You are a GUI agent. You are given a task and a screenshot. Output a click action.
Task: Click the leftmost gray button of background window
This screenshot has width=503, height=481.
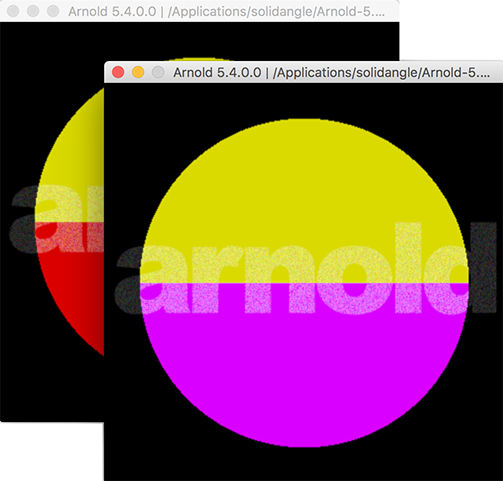pos(13,11)
